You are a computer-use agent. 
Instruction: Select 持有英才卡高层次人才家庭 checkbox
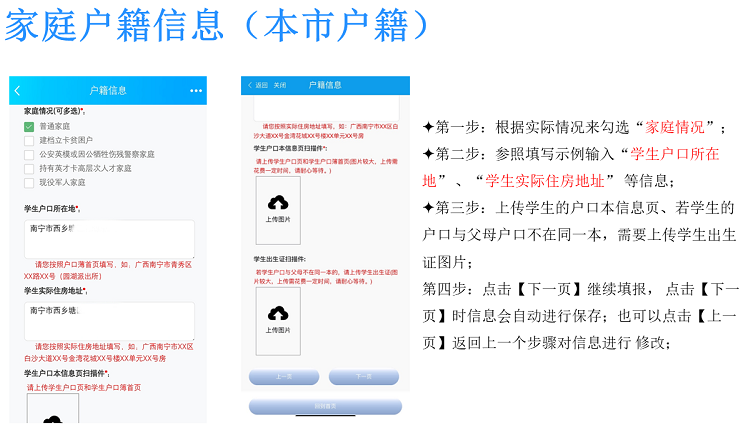pyautogui.click(x=29, y=169)
